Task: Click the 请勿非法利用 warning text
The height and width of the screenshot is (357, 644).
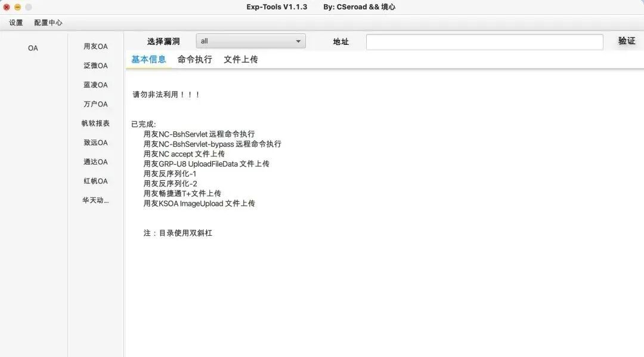Action: [166, 94]
